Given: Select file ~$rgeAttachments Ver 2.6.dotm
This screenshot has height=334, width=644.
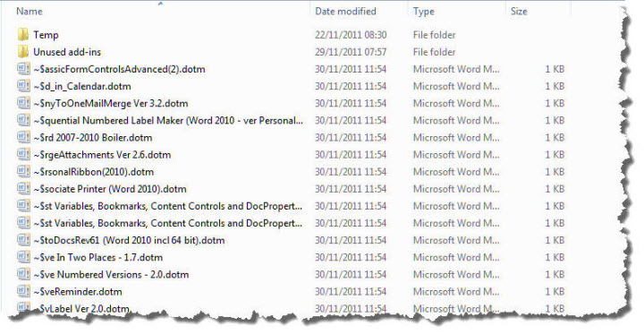Looking at the screenshot, I should pos(102,155).
